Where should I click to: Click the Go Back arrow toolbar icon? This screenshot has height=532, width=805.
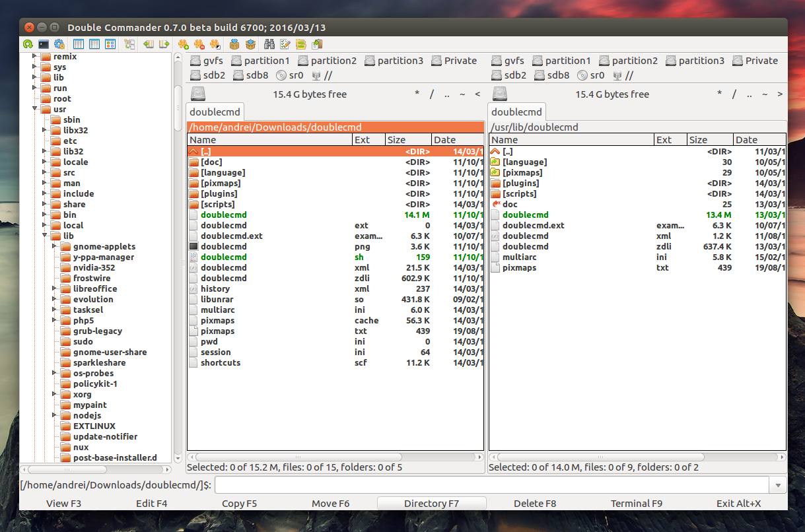[x=149, y=44]
